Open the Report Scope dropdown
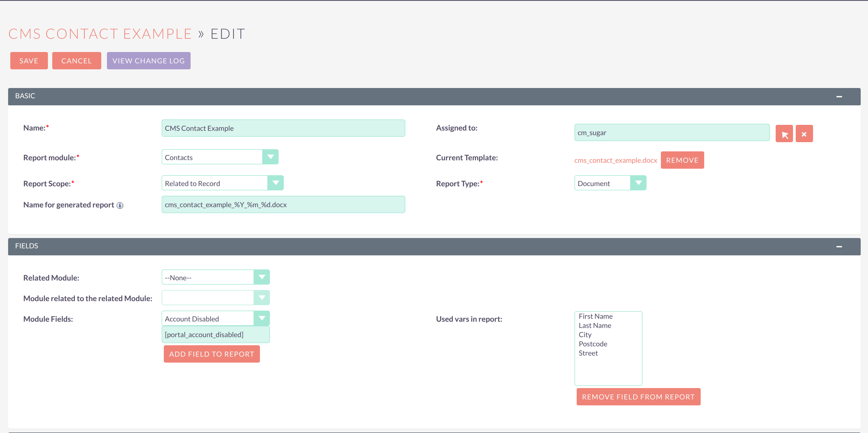This screenshot has width=868, height=433. click(x=275, y=183)
